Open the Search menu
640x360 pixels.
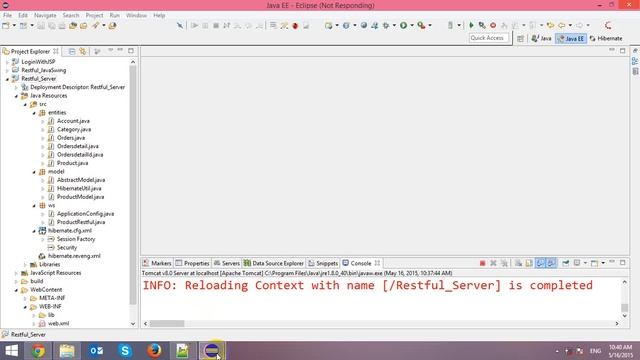pyautogui.click(x=71, y=15)
